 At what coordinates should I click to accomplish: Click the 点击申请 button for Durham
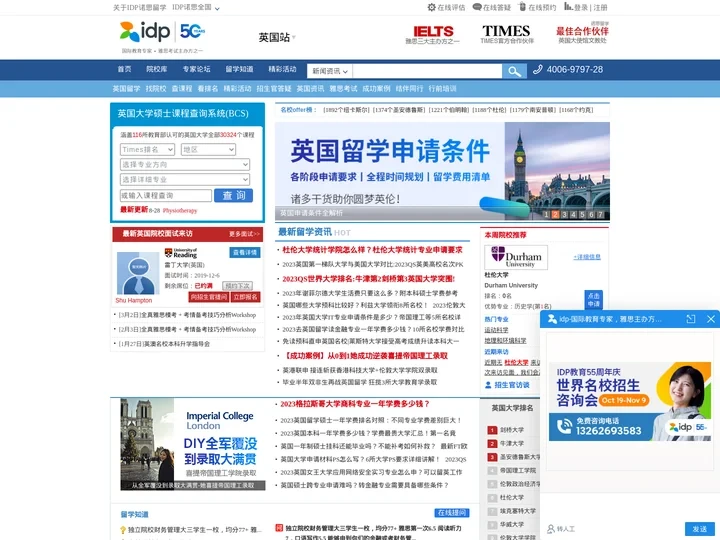coord(593,300)
